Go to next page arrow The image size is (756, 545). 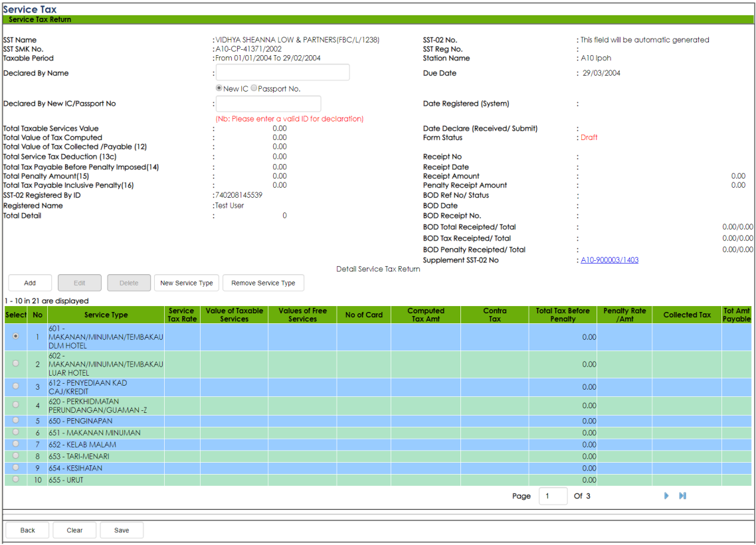pos(666,496)
